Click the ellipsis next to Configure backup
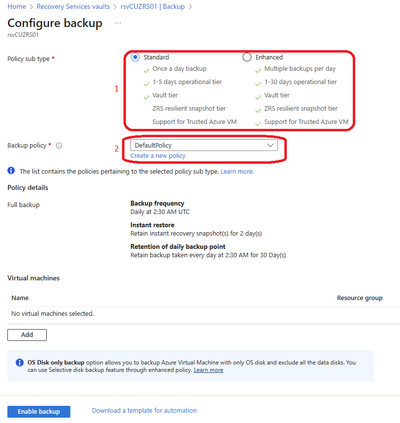Image resolution: width=400 pixels, height=423 pixels. 118,23
